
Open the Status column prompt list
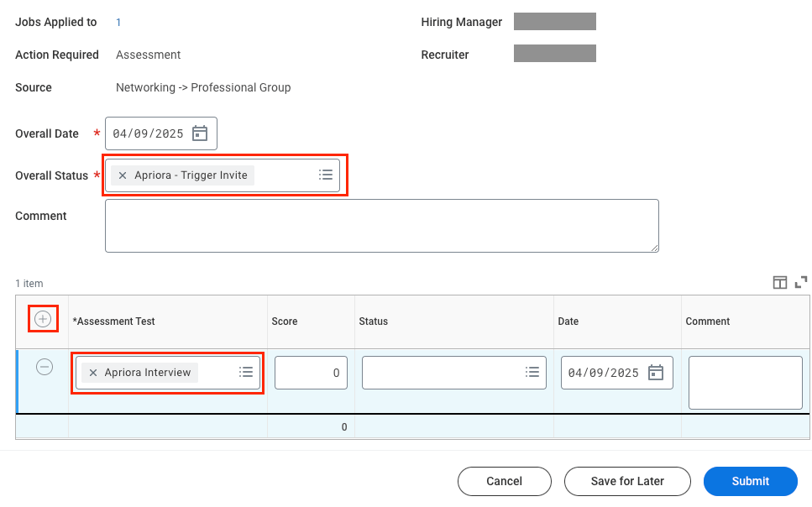click(532, 373)
